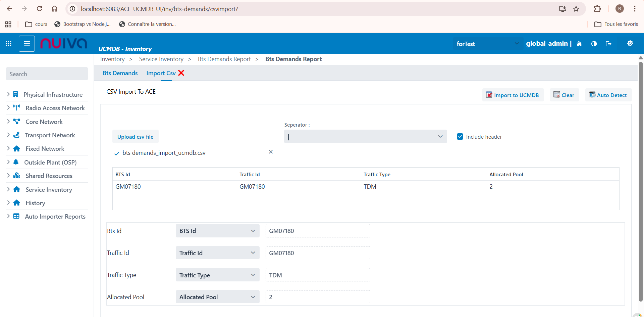Toggle the contrast theme icon in header
644x317 pixels.
click(x=594, y=44)
